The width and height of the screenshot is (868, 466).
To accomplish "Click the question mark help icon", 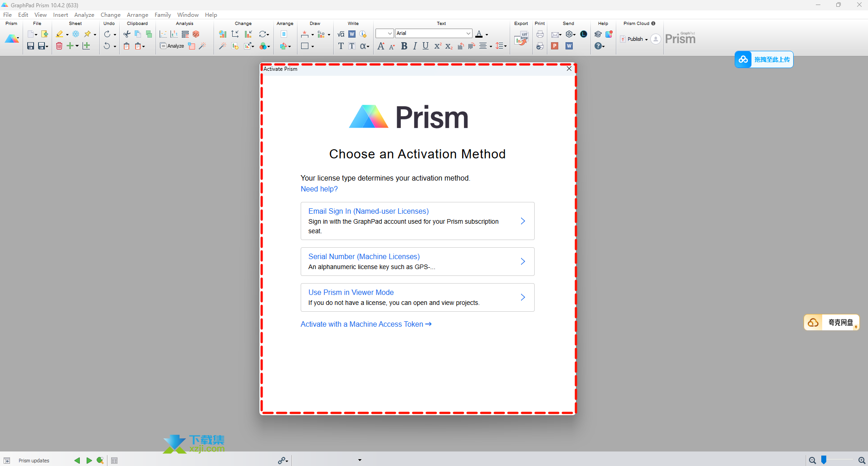I will click(598, 46).
